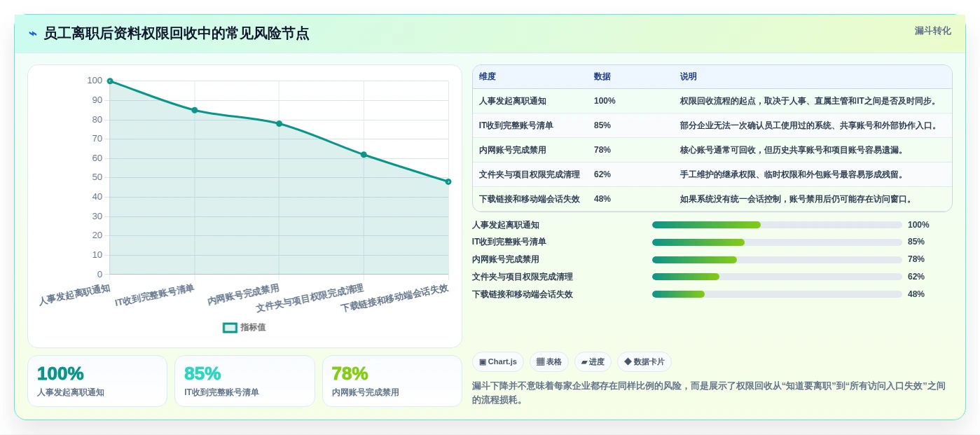Click the table value 48%
Image resolution: width=980 pixels, height=435 pixels.
click(602, 199)
